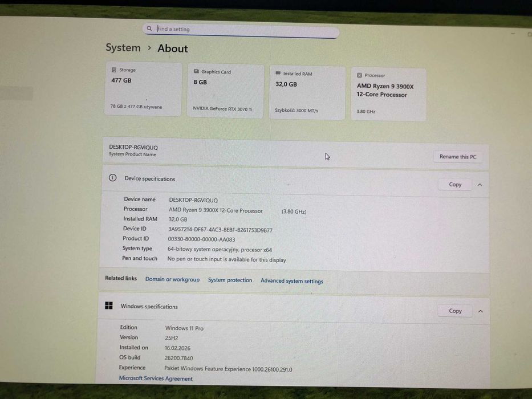Open the Installed RAM 32,0 GB card
The width and height of the screenshot is (532, 399).
click(307, 93)
